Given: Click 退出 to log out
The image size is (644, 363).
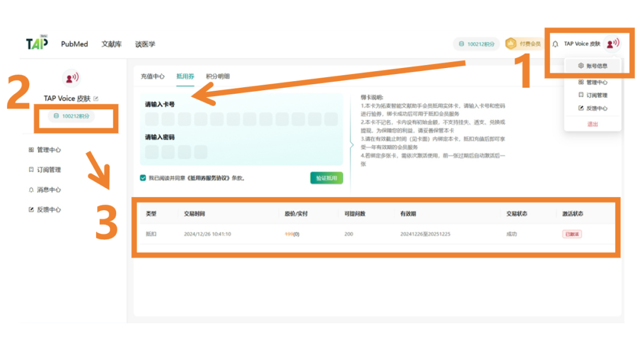Looking at the screenshot, I should (x=593, y=124).
